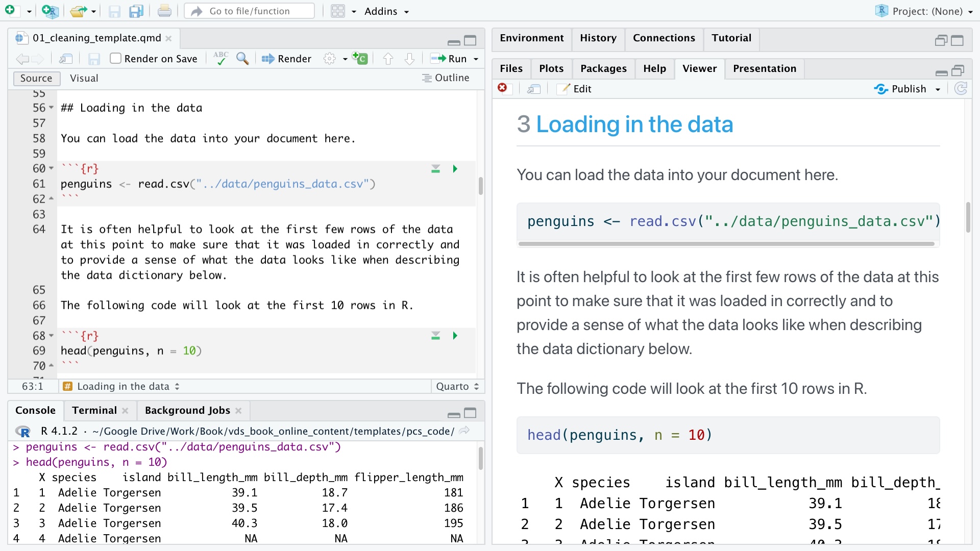Run the chunk at line 60
980x551 pixels.
[x=455, y=169]
